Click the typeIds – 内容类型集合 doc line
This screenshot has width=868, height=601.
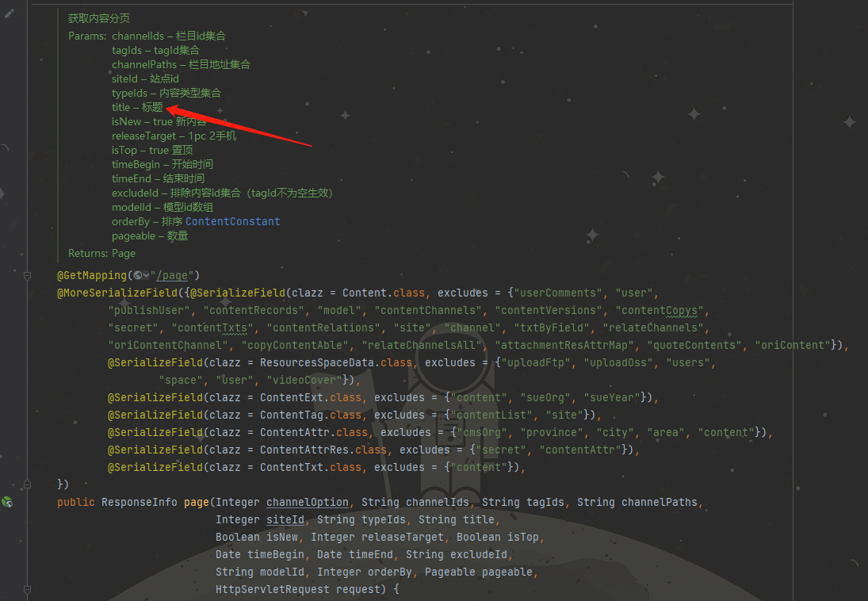166,93
